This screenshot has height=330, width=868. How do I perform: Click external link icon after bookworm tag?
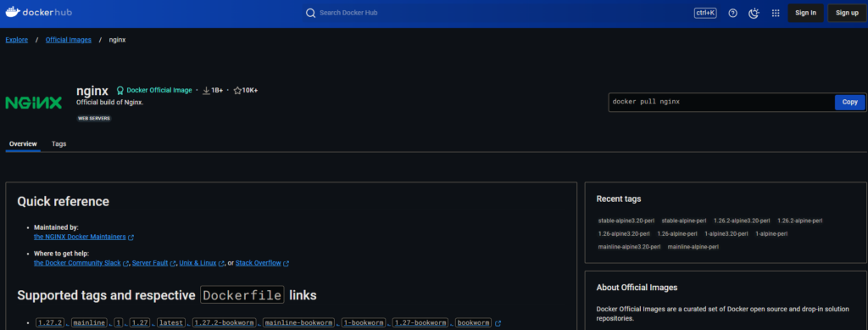click(498, 323)
